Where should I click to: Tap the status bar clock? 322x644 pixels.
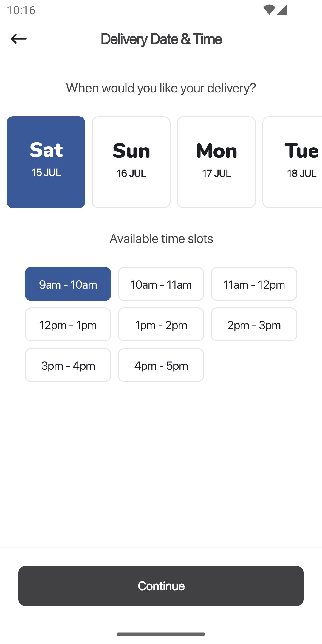click(21, 10)
